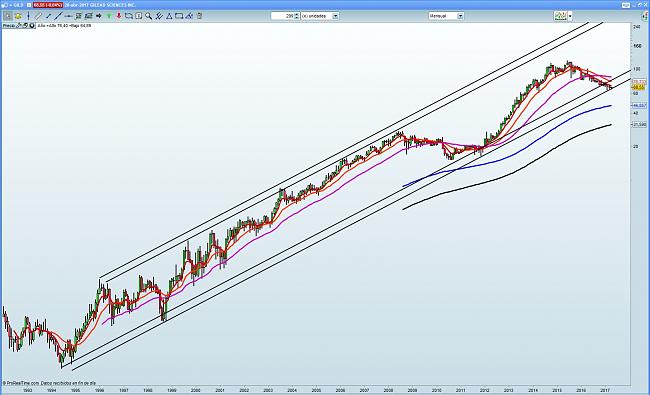Viewport: 650px width, 395px height.
Task: Click the yellow current price tag on axis
Action: pyautogui.click(x=638, y=87)
